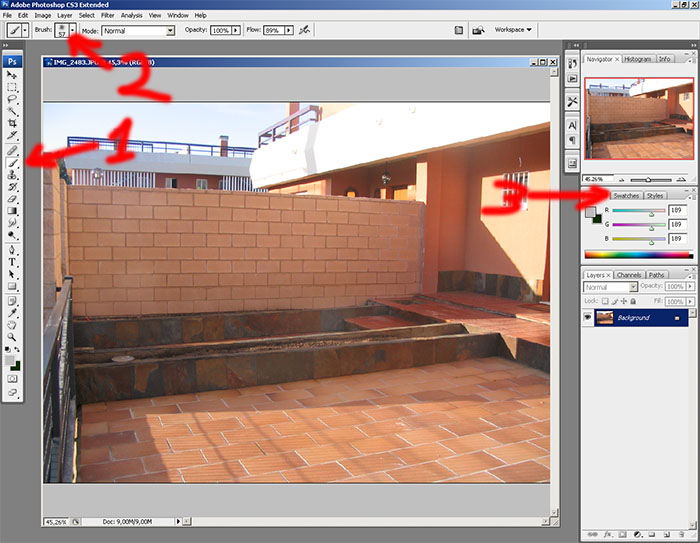Open the Analysis menu
Image resolution: width=700 pixels, height=543 pixels.
131,15
